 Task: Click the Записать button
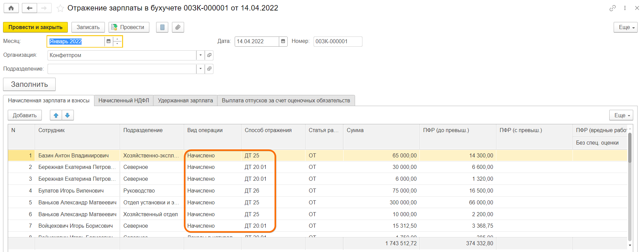88,27
